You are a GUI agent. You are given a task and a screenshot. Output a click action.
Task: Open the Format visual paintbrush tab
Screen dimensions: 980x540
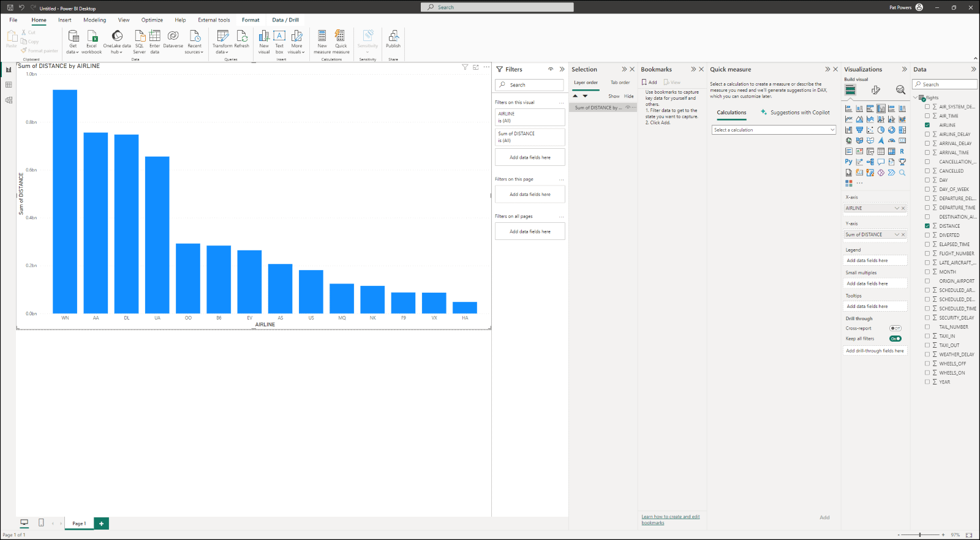tap(876, 90)
